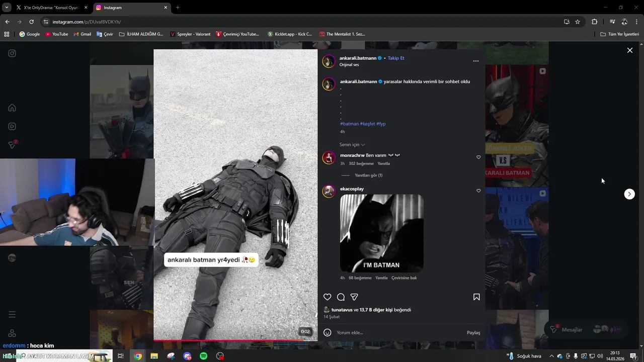Open the Kicklet.app bookmark

click(x=290, y=34)
